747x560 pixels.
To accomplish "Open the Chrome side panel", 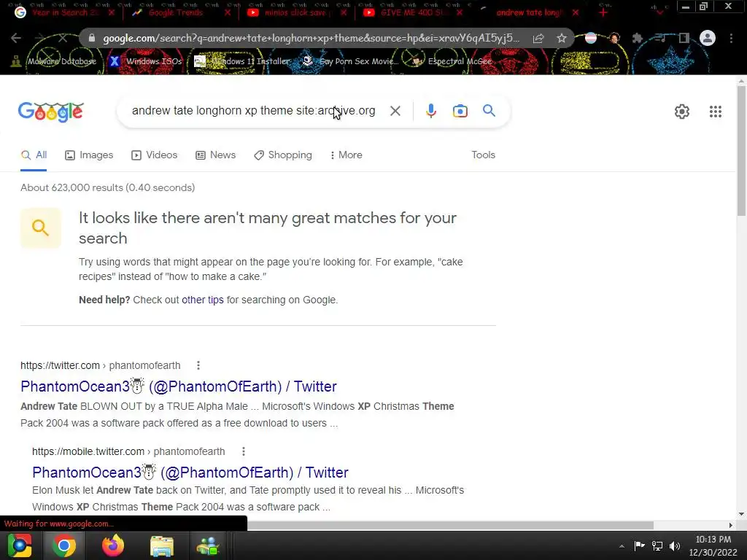I will tap(684, 38).
